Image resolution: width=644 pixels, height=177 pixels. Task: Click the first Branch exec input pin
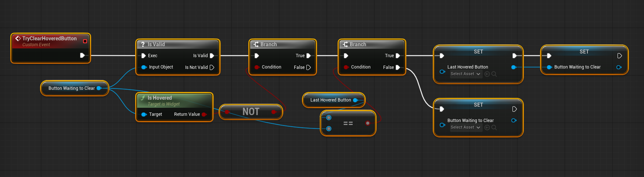(x=257, y=56)
